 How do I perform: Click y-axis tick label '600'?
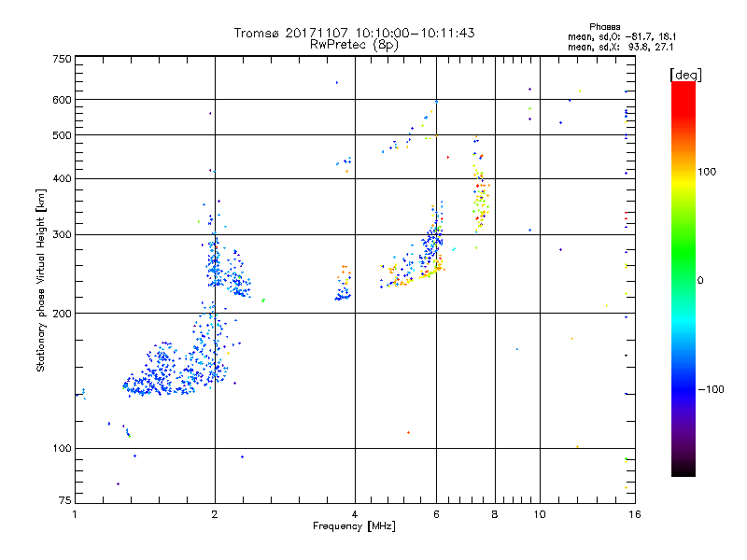point(62,100)
